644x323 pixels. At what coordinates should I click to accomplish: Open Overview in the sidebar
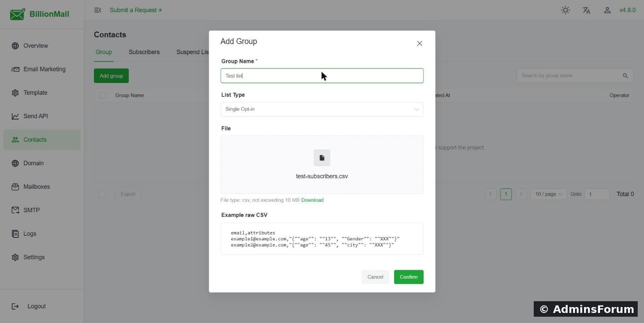[42, 46]
